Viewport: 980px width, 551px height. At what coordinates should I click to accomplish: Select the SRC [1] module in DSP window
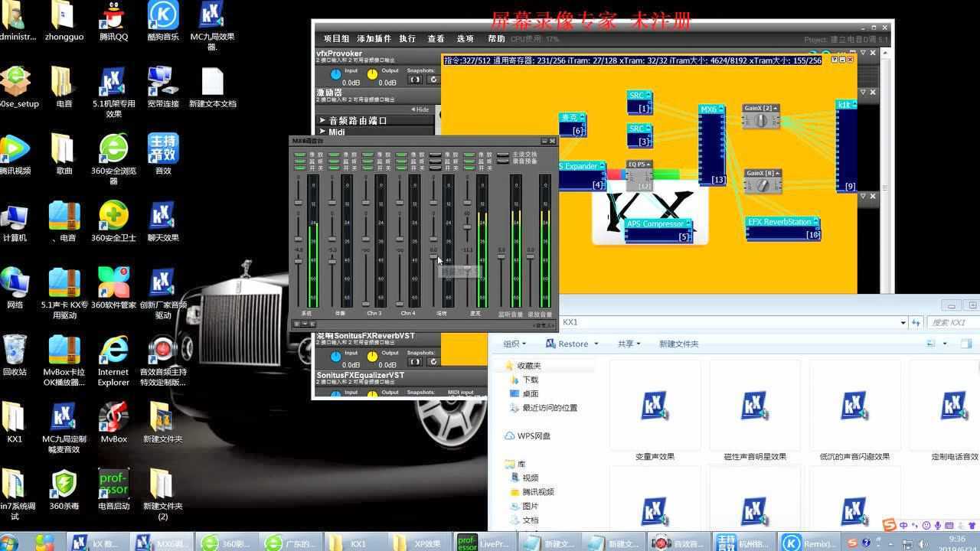pyautogui.click(x=639, y=103)
